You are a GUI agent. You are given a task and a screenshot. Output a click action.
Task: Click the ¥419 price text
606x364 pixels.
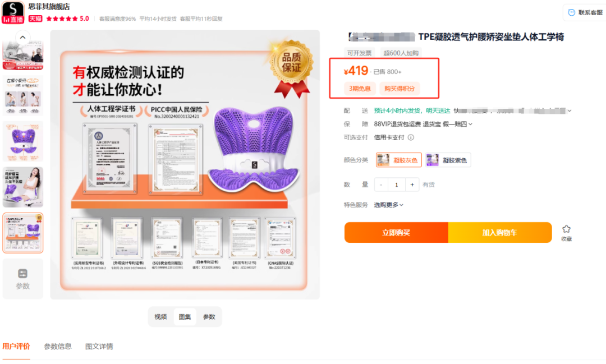tap(356, 71)
